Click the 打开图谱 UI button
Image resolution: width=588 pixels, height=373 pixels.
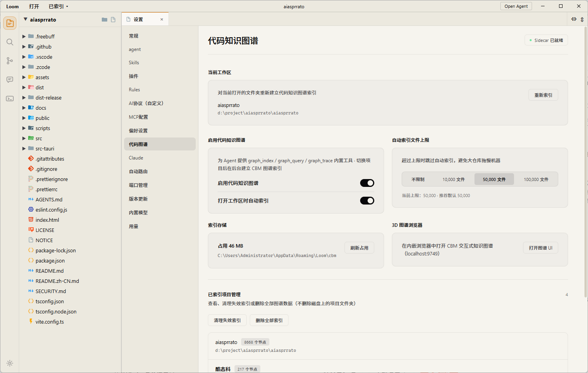point(541,248)
